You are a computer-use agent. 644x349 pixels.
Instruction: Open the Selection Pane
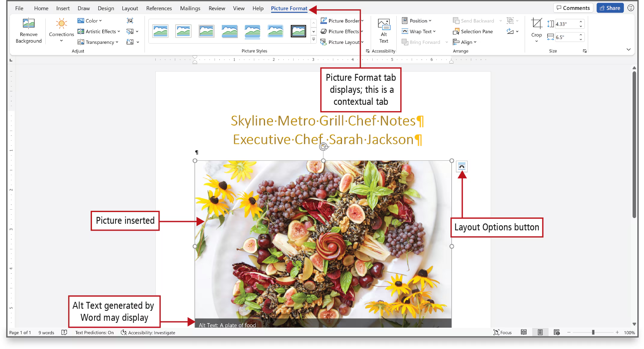[473, 32]
